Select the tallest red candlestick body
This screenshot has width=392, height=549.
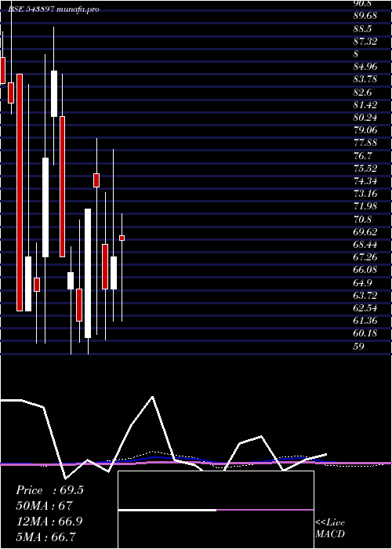tap(20, 192)
